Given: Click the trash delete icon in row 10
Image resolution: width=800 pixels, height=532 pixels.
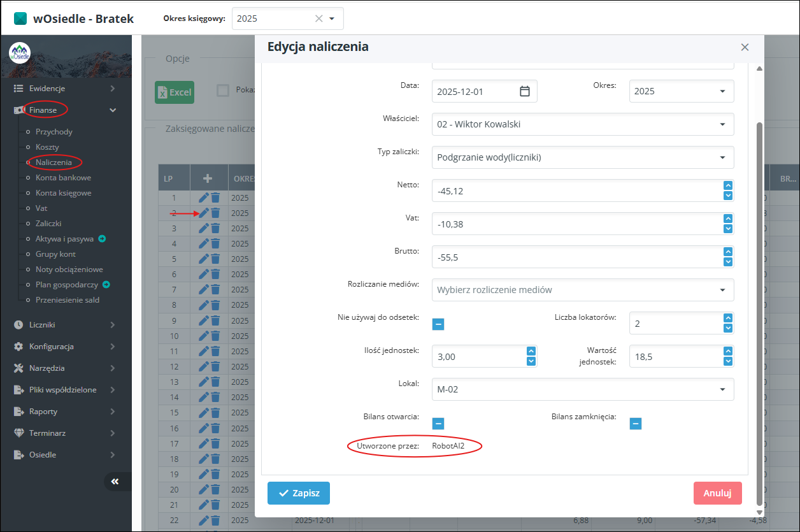Looking at the screenshot, I should [x=215, y=336].
